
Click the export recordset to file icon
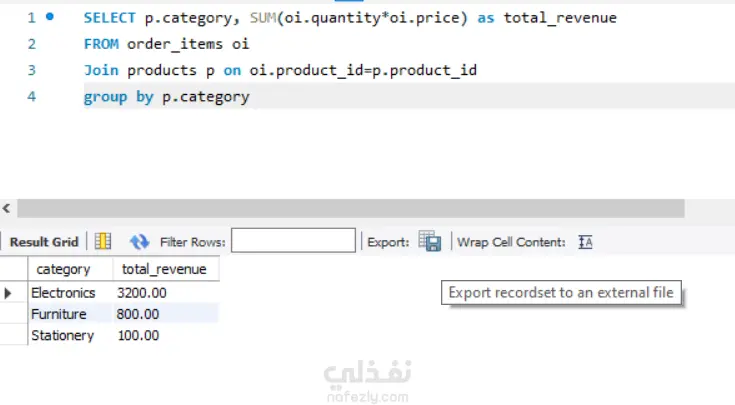(x=429, y=242)
